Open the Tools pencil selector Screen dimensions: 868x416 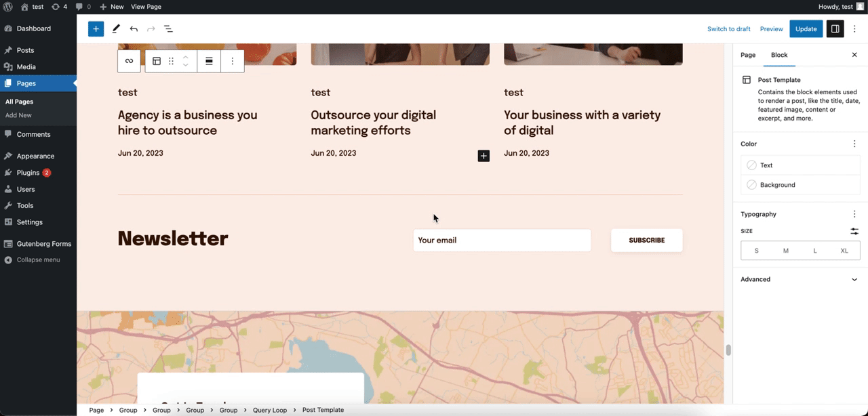point(116,29)
